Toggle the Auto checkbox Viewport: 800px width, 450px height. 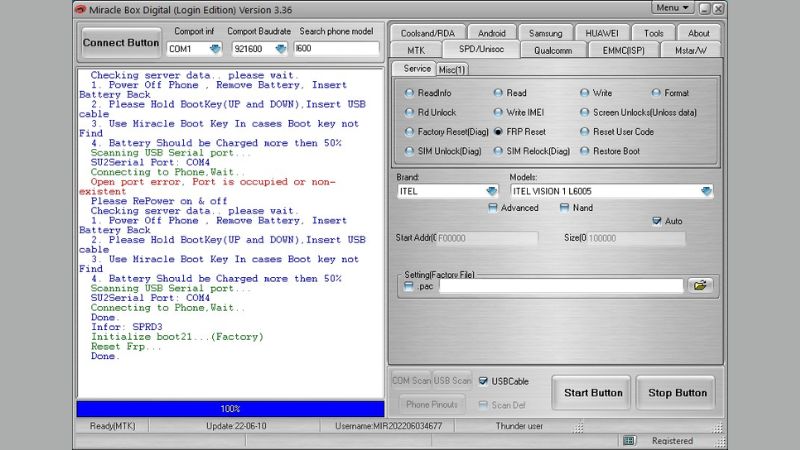click(657, 221)
